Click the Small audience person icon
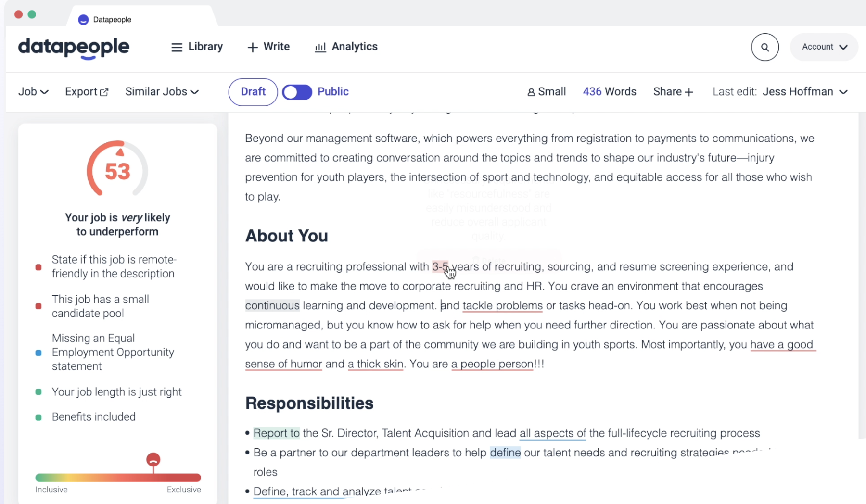Screen dimensions: 866x504 pos(531,91)
